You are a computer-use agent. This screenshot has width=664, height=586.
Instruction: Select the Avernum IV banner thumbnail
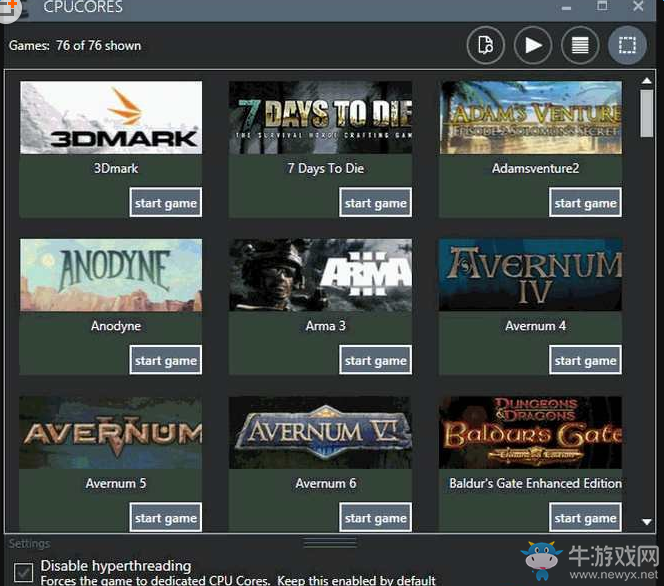pyautogui.click(x=531, y=275)
